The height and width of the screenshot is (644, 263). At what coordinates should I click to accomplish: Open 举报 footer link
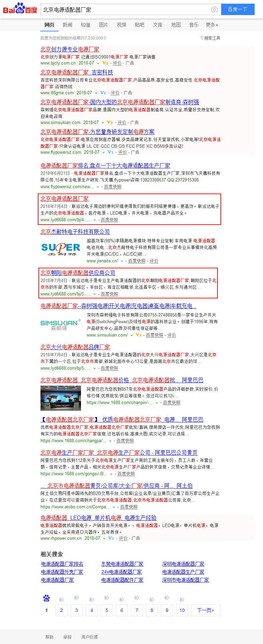tap(68, 637)
